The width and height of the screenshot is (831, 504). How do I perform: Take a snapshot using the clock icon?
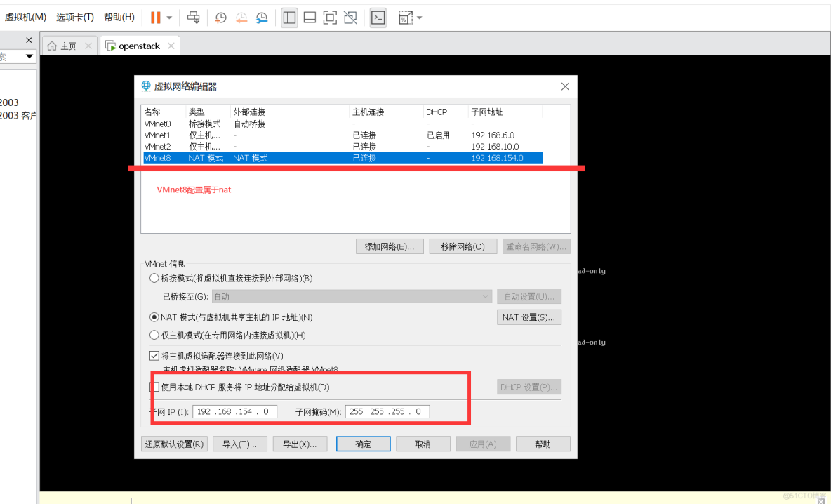[220, 18]
